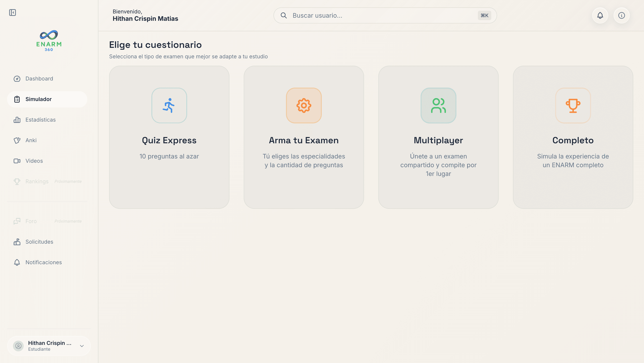Image resolution: width=644 pixels, height=363 pixels.
Task: Click the search magnifier icon
Action: pos(284,15)
